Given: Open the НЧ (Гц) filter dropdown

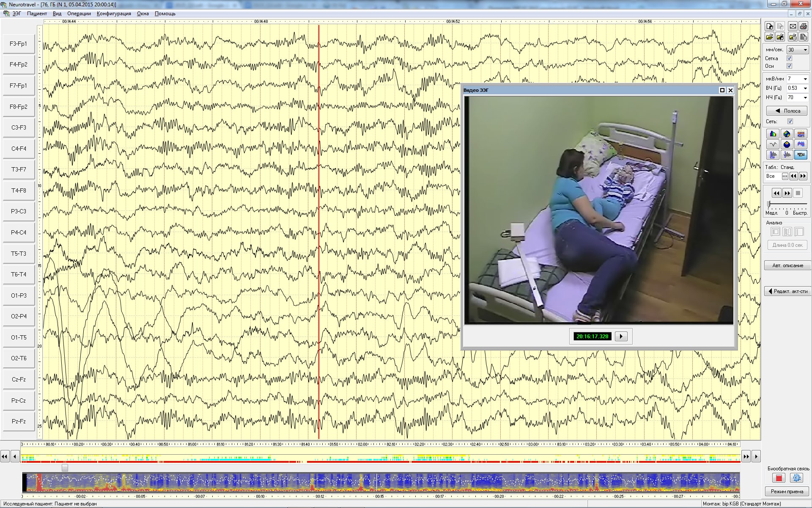Looking at the screenshot, I should pos(805,97).
